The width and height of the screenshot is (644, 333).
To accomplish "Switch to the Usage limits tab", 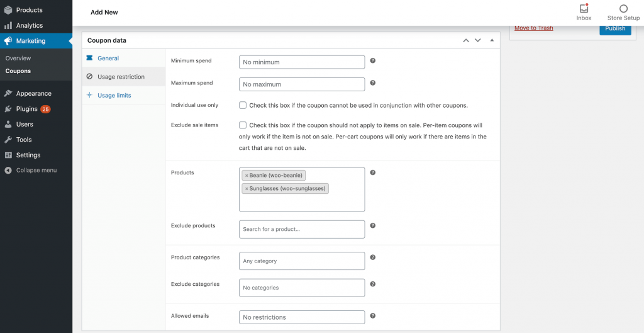I will tap(114, 96).
